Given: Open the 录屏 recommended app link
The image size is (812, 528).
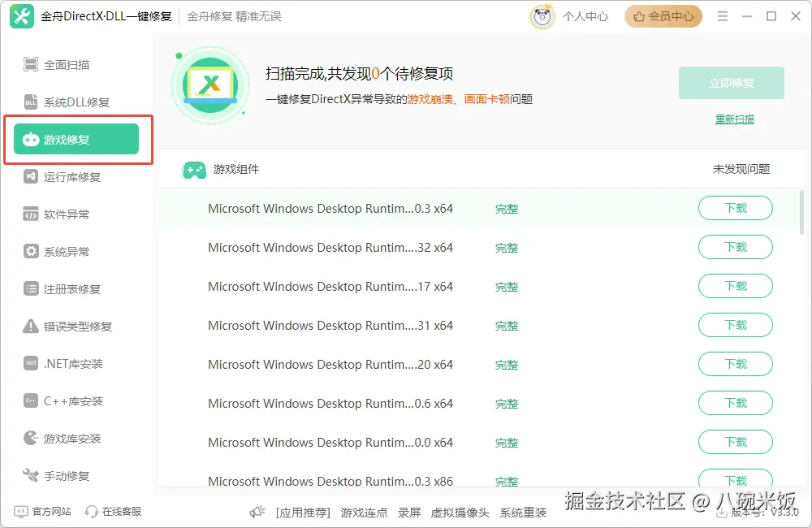Looking at the screenshot, I should 409,513.
